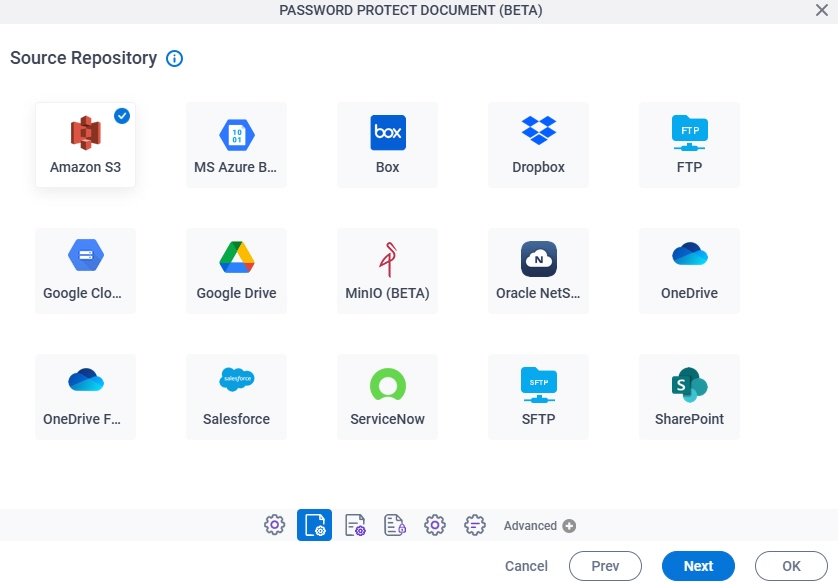Open the document lock step icon

coord(395,525)
